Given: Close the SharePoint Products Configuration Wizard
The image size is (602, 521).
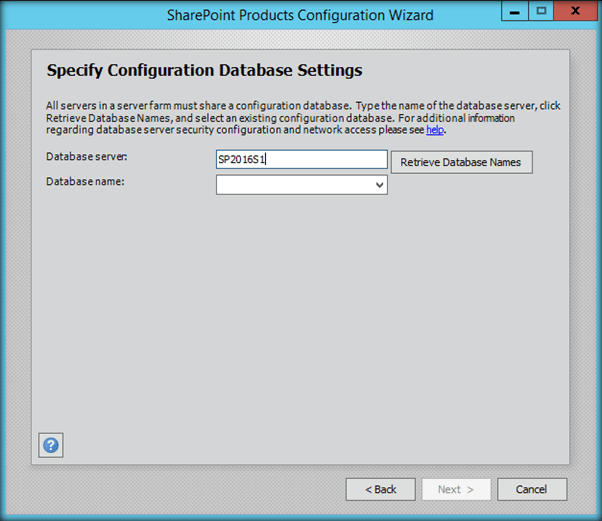Looking at the screenshot, I should tap(572, 12).
